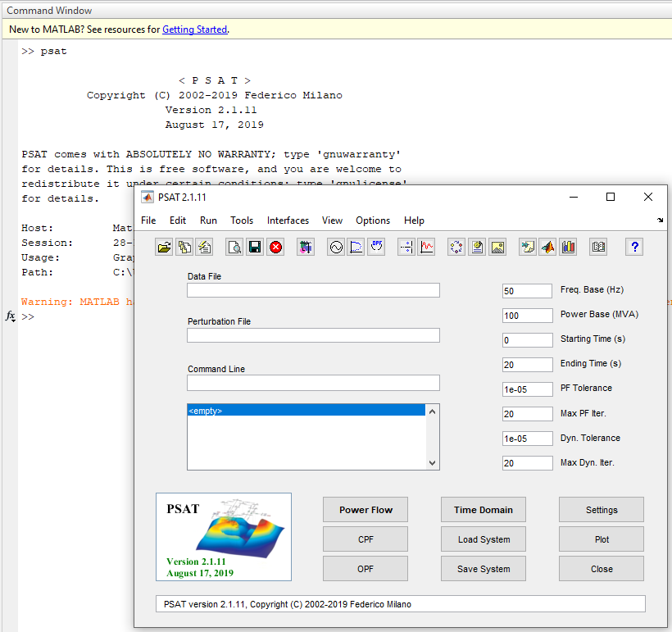Click the OPF button at bottom

[x=366, y=569]
